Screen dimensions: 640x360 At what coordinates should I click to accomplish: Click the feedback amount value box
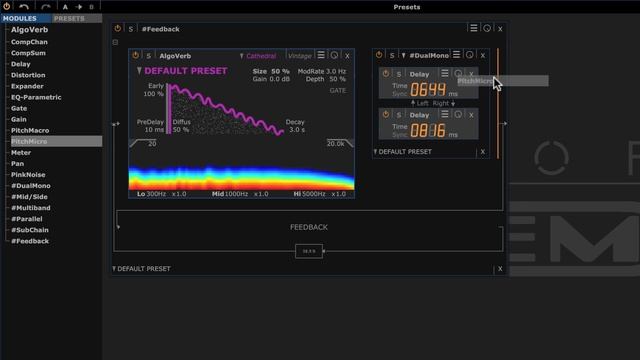click(x=309, y=251)
